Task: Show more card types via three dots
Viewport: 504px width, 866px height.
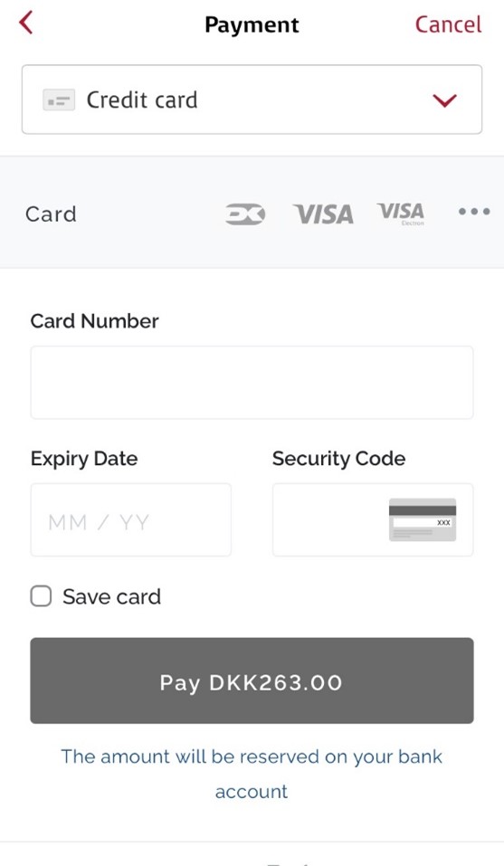Action: point(474,212)
